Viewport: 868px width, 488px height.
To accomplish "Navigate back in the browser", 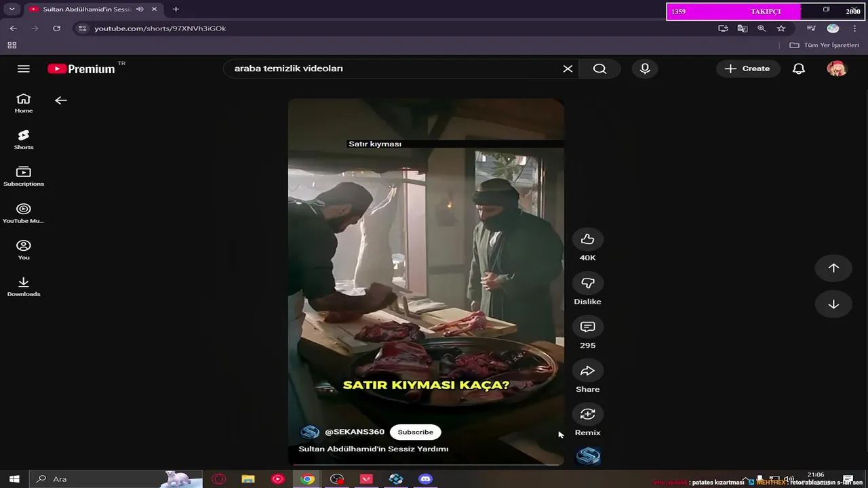I will pos(14,28).
